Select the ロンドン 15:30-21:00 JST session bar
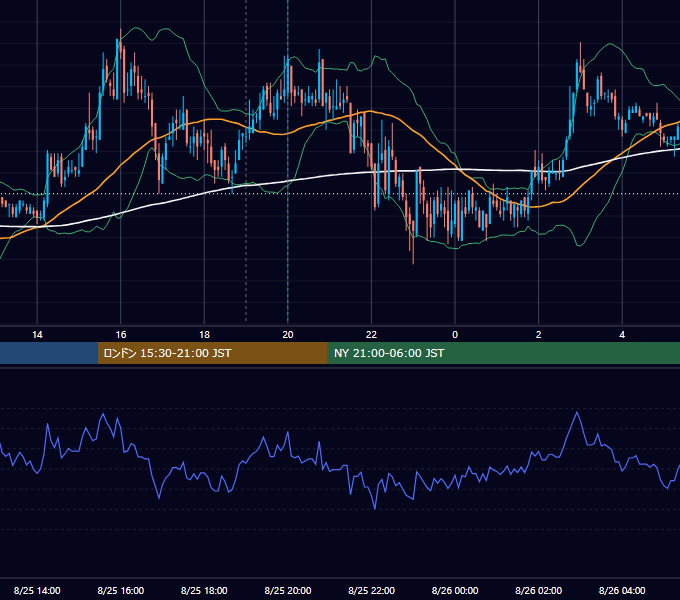Viewport: 680px width, 600px height. [x=212, y=353]
